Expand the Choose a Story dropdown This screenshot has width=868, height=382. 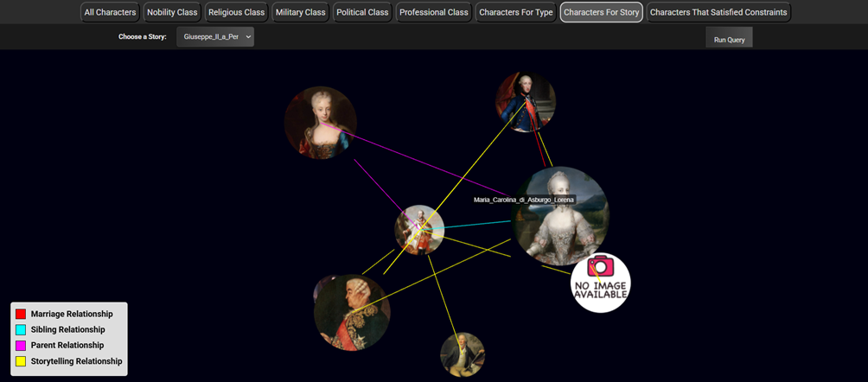tap(215, 36)
